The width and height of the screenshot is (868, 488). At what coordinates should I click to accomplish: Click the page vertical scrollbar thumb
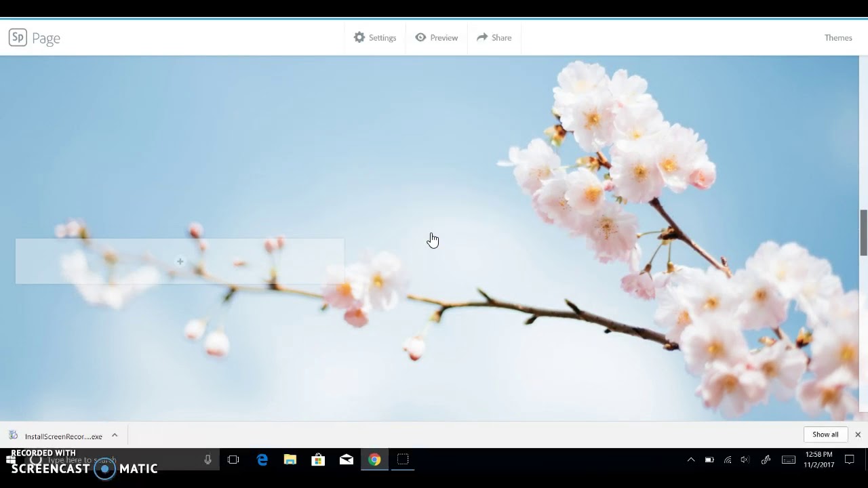coord(863,232)
